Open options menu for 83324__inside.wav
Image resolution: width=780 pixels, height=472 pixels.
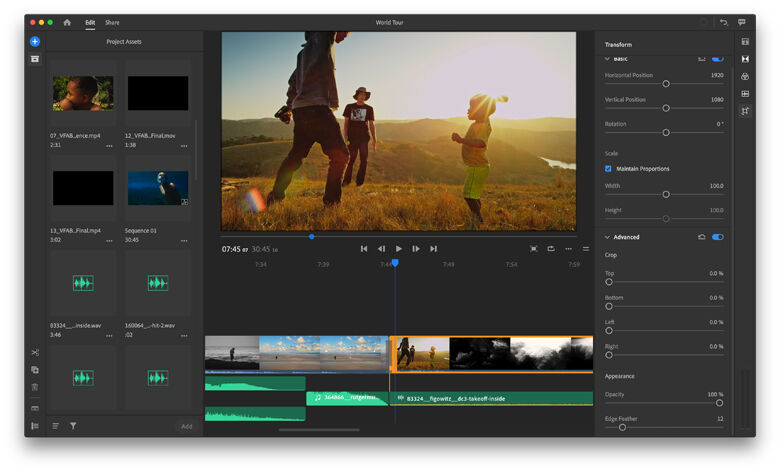109,336
